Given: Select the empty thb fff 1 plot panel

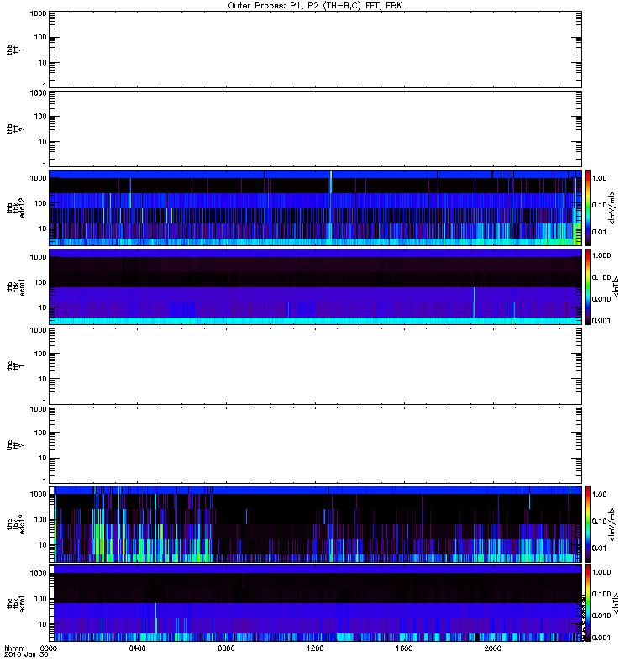Looking at the screenshot, I should pos(316,50).
